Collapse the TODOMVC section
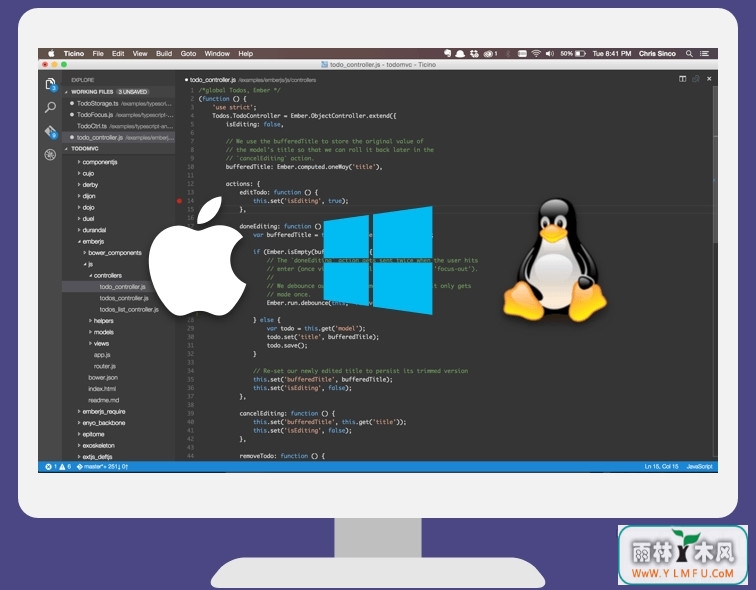This screenshot has width=756, height=590. (67, 148)
